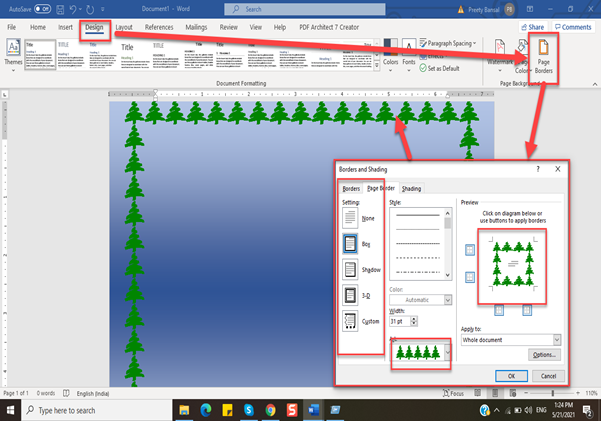601x421 pixels.
Task: Open the Mailings tab
Action: [x=196, y=27]
